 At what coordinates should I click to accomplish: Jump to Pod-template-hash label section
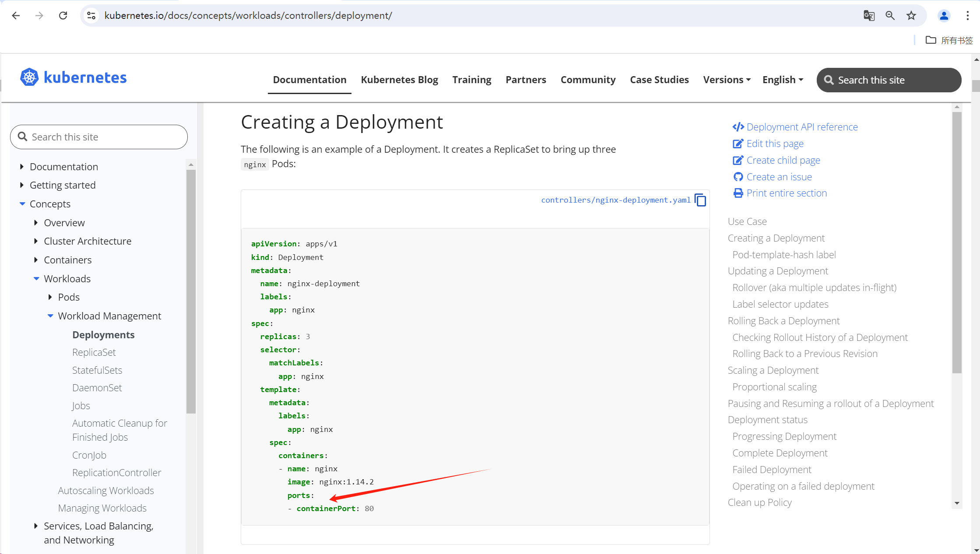tap(784, 255)
